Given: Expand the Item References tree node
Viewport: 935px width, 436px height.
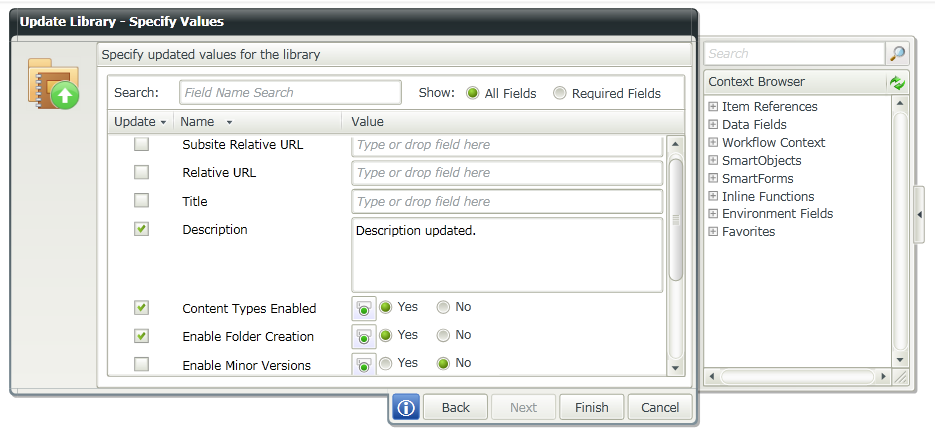Looking at the screenshot, I should [713, 107].
